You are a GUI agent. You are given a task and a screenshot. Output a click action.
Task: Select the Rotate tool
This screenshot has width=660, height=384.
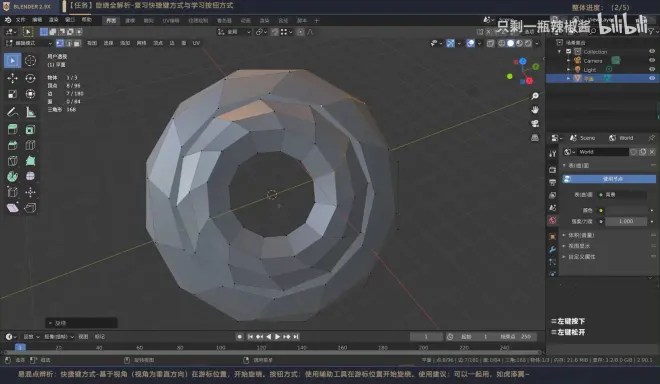coord(30,78)
